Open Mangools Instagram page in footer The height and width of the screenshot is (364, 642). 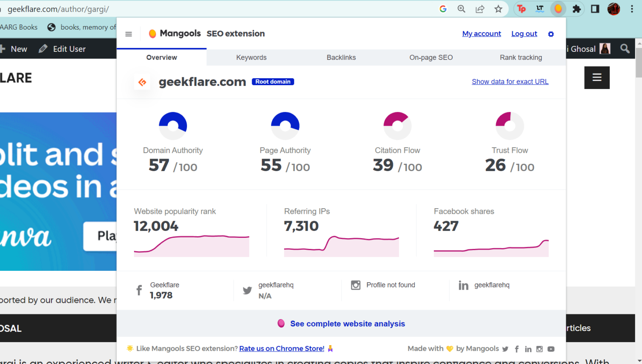(x=539, y=349)
